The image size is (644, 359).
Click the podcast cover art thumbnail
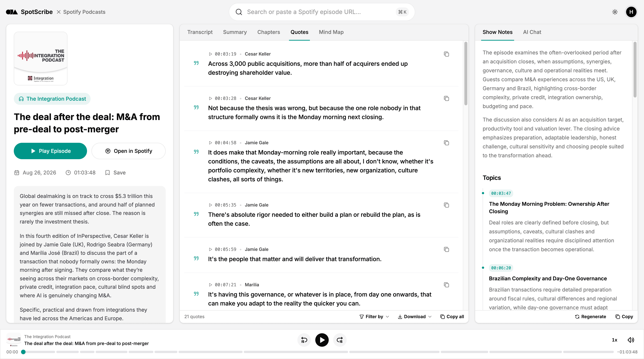pyautogui.click(x=40, y=59)
